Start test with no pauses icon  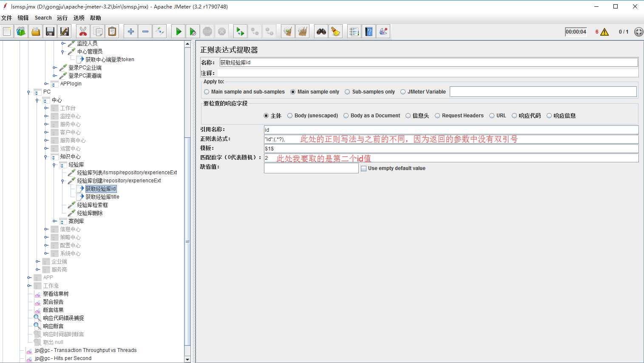(x=193, y=31)
